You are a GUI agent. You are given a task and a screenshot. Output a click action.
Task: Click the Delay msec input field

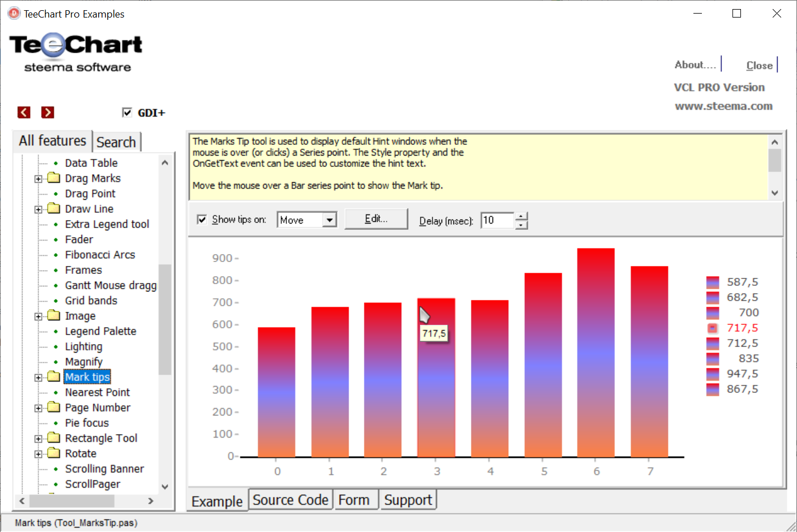pyautogui.click(x=498, y=220)
